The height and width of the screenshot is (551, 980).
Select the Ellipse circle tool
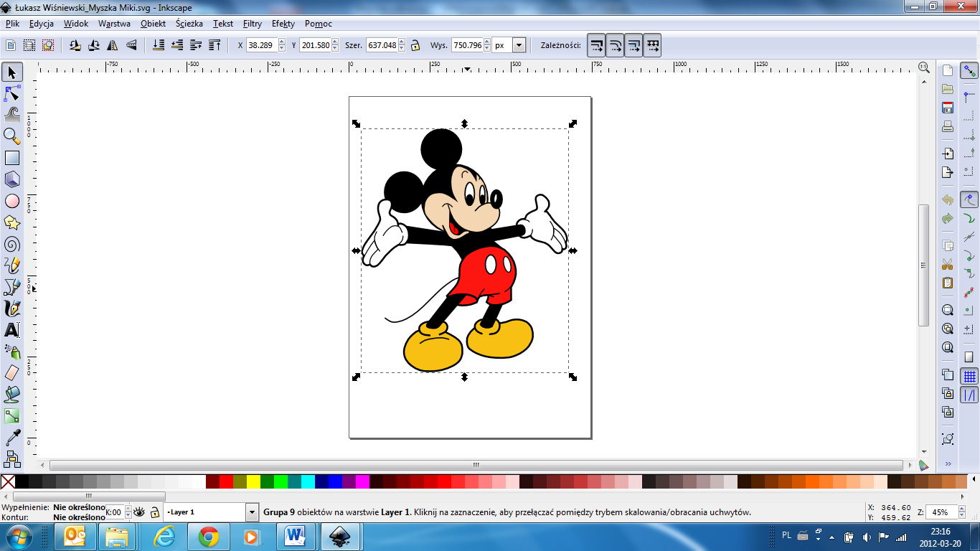(x=12, y=201)
